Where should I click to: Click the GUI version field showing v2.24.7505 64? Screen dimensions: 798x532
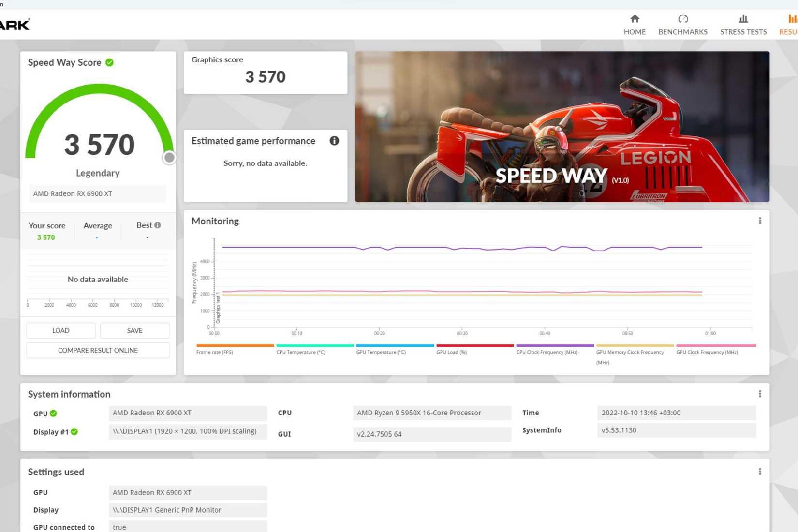(x=432, y=434)
